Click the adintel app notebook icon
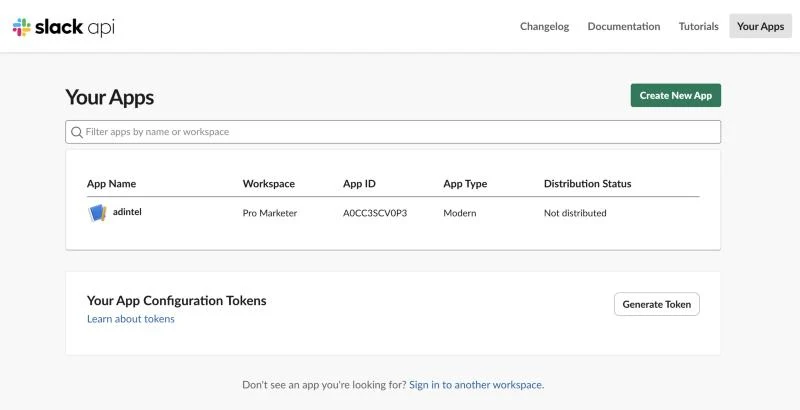This screenshot has width=800, height=410. (x=97, y=213)
